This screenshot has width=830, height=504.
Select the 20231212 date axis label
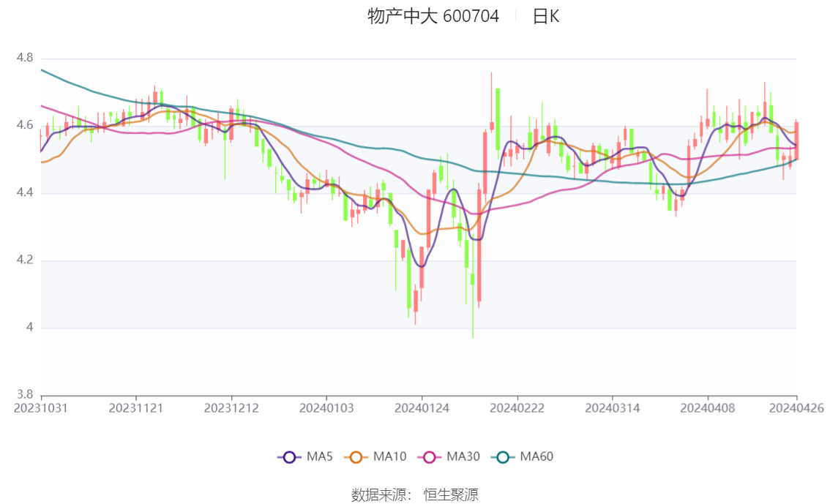[231, 408]
